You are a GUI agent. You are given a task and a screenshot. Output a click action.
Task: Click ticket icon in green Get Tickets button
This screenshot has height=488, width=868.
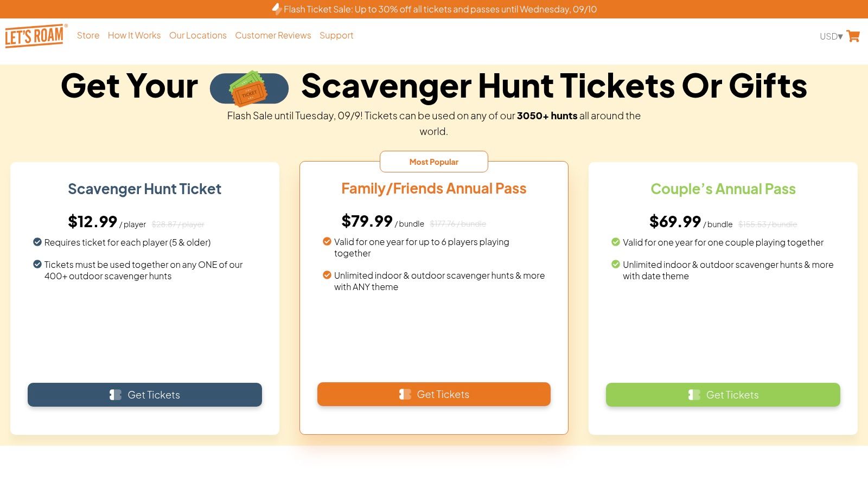(694, 395)
